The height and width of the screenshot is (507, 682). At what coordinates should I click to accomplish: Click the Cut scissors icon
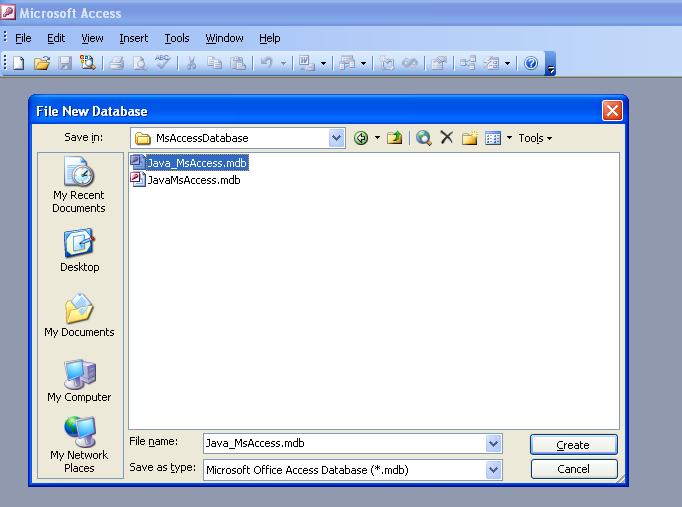pyautogui.click(x=191, y=63)
